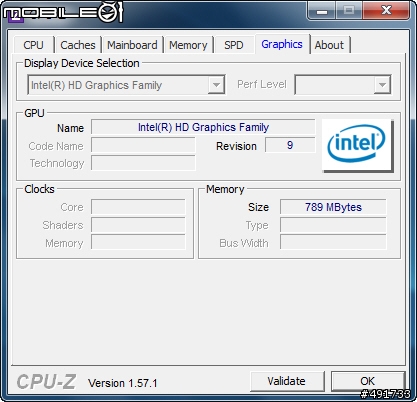
Task: Click the empty Code Name field
Action: coord(143,145)
